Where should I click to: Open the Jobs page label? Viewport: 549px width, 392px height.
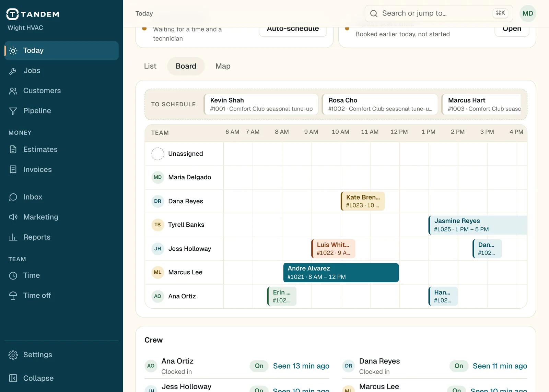pyautogui.click(x=32, y=71)
